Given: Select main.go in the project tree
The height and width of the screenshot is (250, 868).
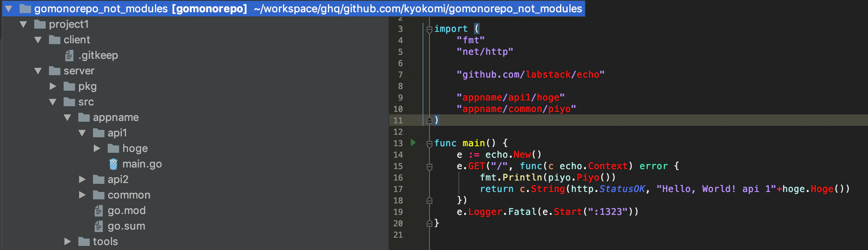Looking at the screenshot, I should [142, 164].
